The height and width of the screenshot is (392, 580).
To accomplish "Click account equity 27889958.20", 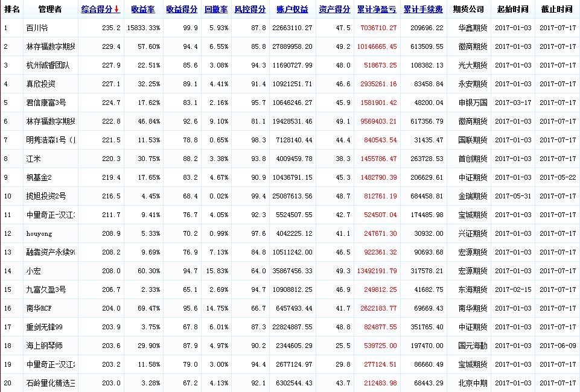I will tap(292, 46).
